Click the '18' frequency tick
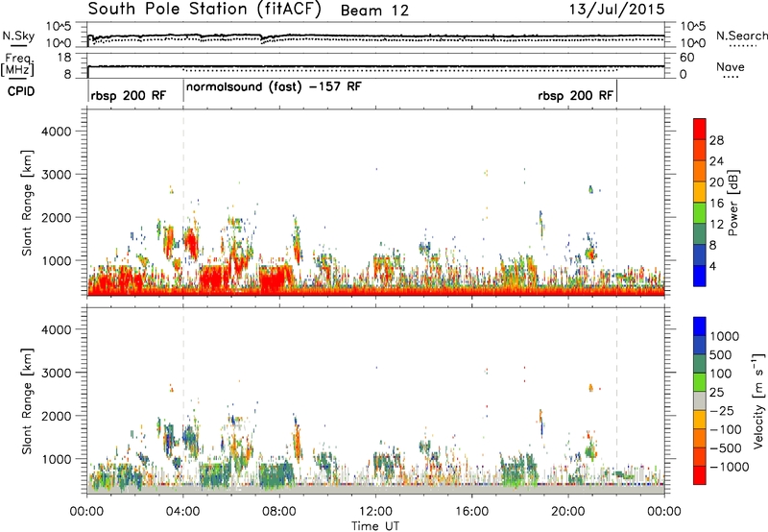 point(63,58)
